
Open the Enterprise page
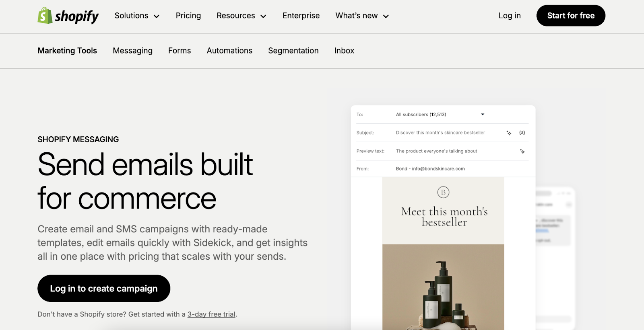[301, 16]
